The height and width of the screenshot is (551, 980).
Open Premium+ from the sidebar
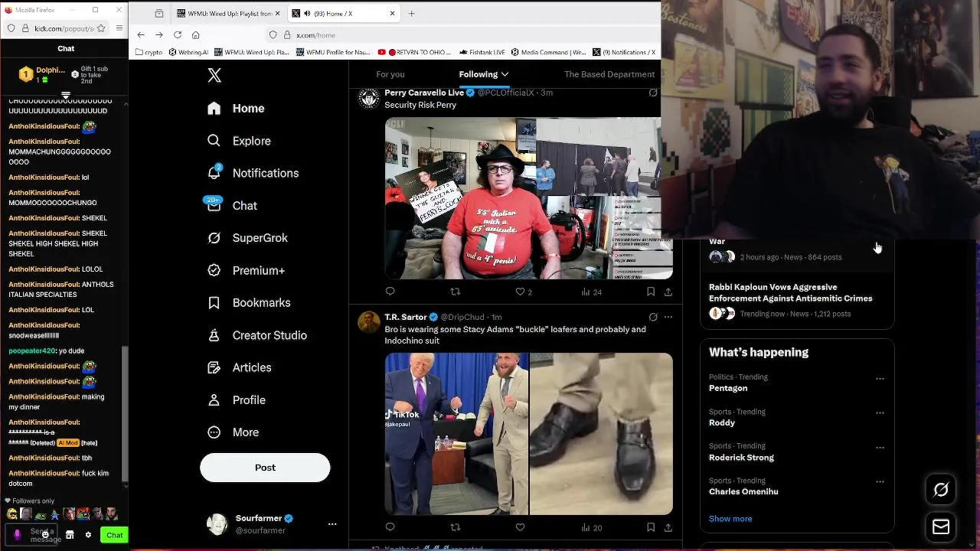246,270
